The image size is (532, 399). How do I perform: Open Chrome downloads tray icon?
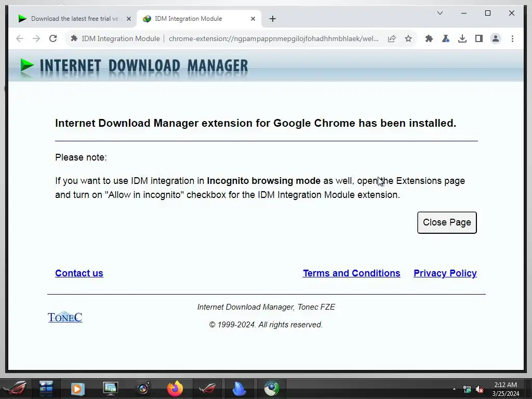462,38
